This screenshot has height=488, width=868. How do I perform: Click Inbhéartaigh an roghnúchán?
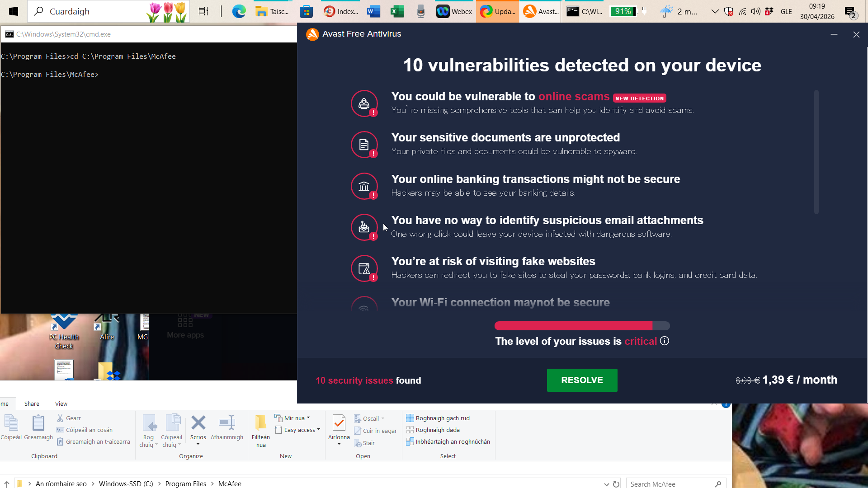[x=448, y=442]
